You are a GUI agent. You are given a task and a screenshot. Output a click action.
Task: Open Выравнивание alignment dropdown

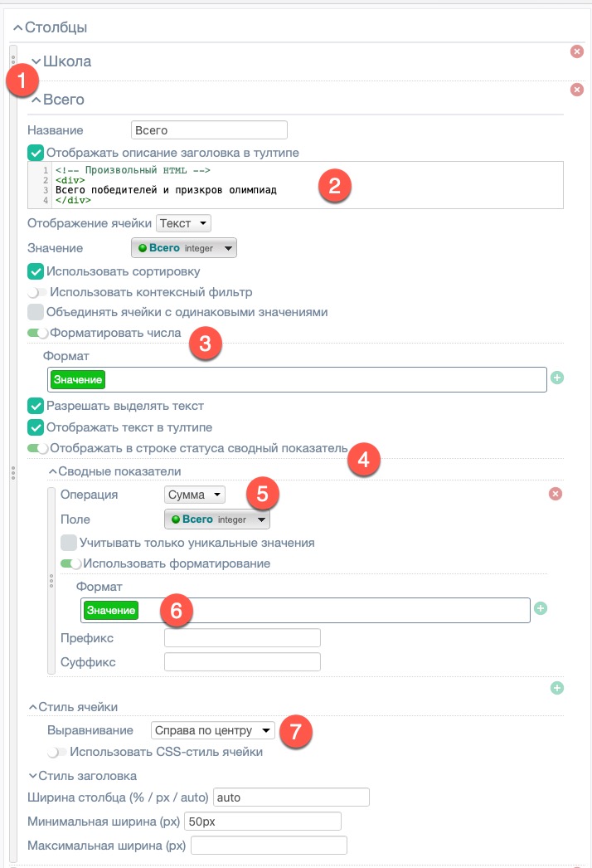[x=212, y=730]
